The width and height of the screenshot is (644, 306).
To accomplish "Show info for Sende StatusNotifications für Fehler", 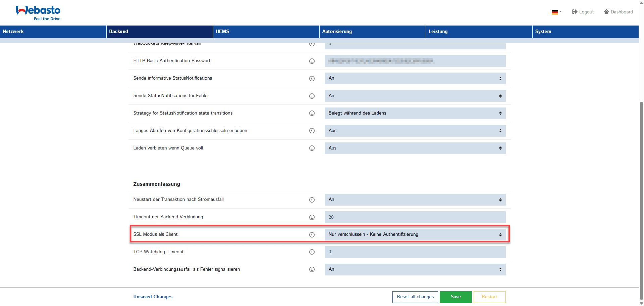I will point(312,96).
